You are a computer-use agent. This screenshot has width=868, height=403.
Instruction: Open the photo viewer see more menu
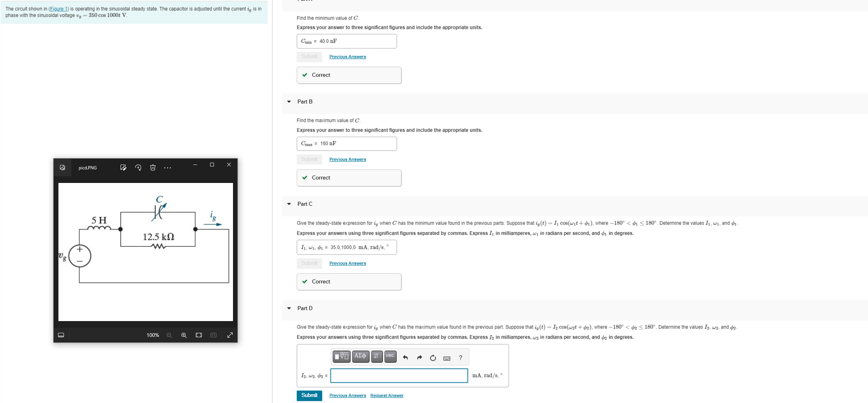[x=168, y=168]
